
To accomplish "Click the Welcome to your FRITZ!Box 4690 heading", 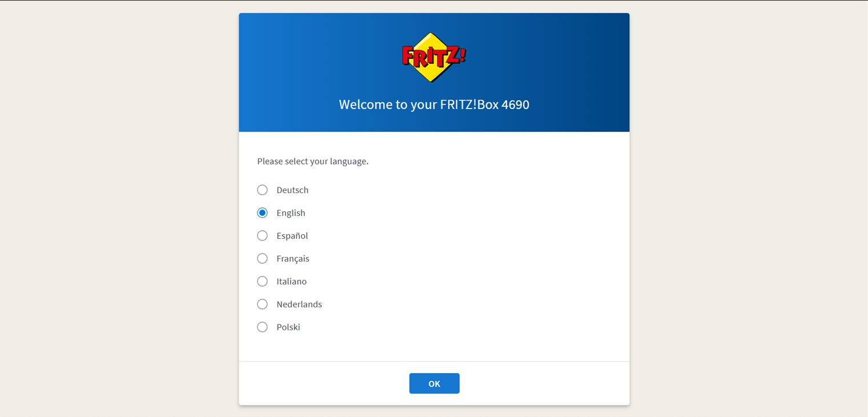I will [x=434, y=105].
